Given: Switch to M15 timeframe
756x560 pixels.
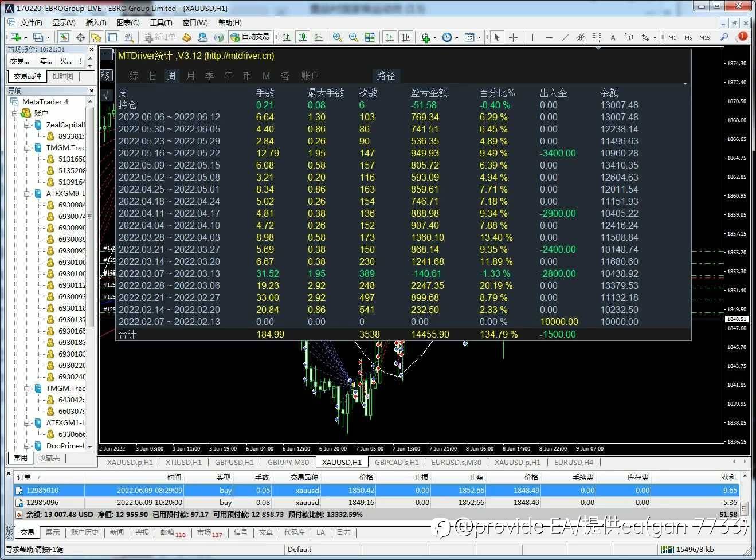Looking at the screenshot, I should tap(704, 37).
